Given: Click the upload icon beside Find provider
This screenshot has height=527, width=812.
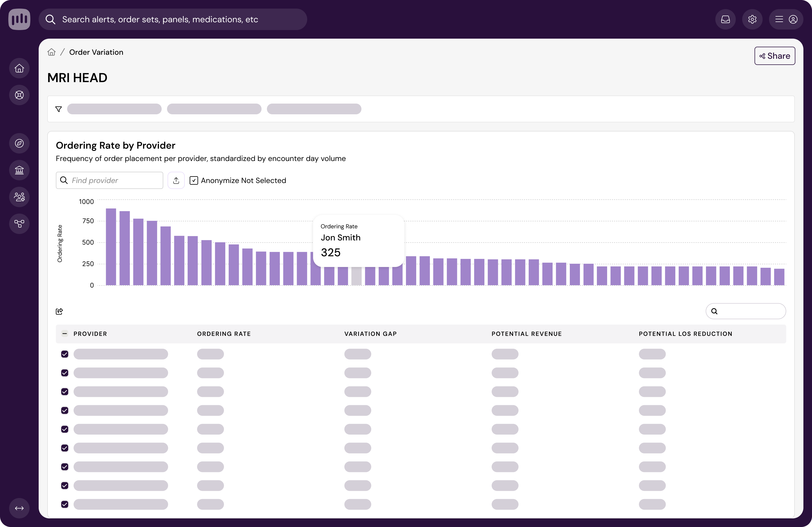Looking at the screenshot, I should (x=176, y=180).
